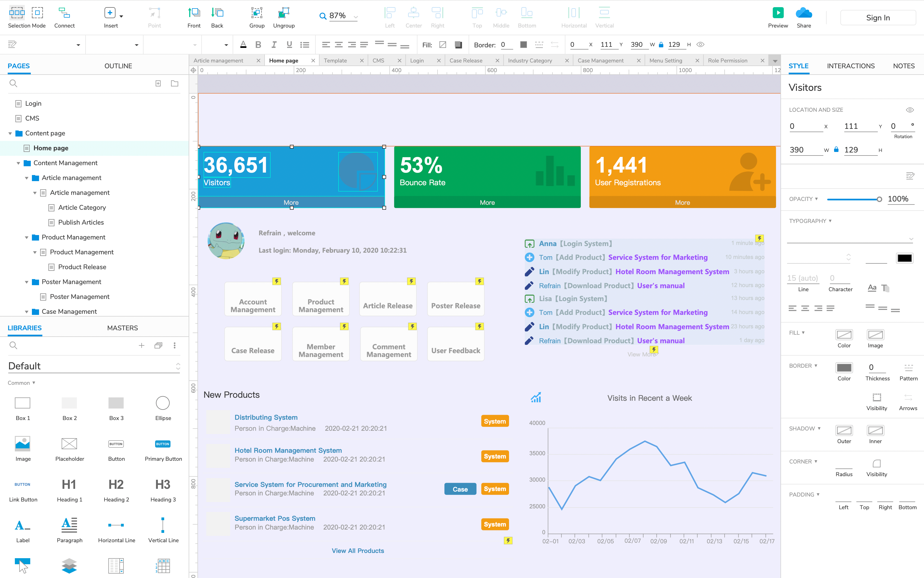Click More on the Bounce Rate card

(487, 203)
